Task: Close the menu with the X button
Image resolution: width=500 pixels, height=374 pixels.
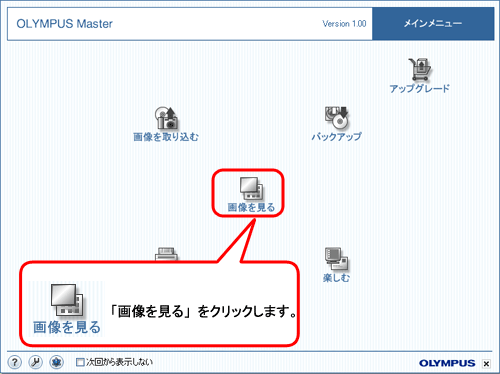Action: tap(486, 364)
